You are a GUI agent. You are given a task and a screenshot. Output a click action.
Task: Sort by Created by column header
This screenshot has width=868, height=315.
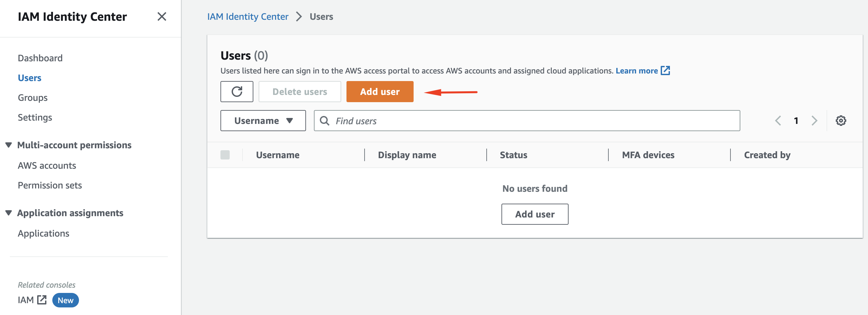(767, 155)
